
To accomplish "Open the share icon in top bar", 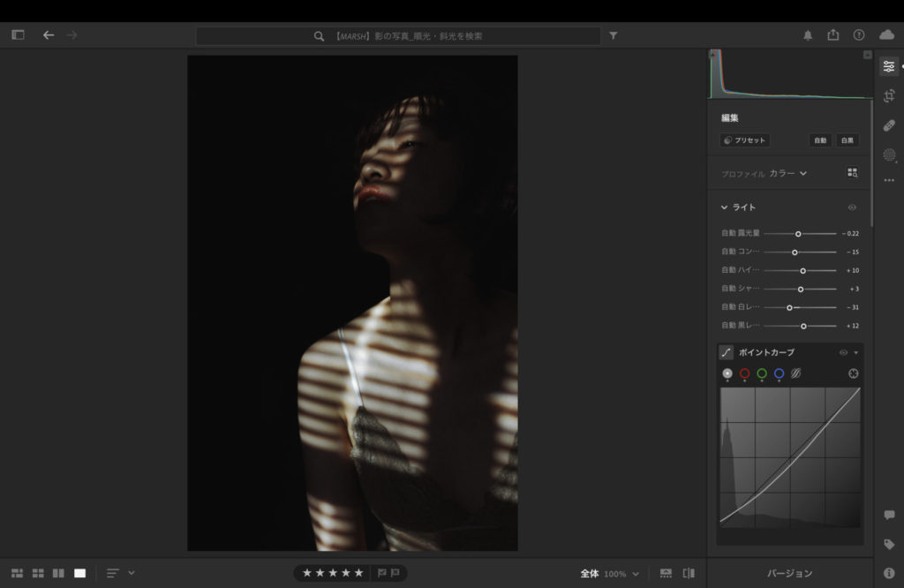I will coord(833,35).
